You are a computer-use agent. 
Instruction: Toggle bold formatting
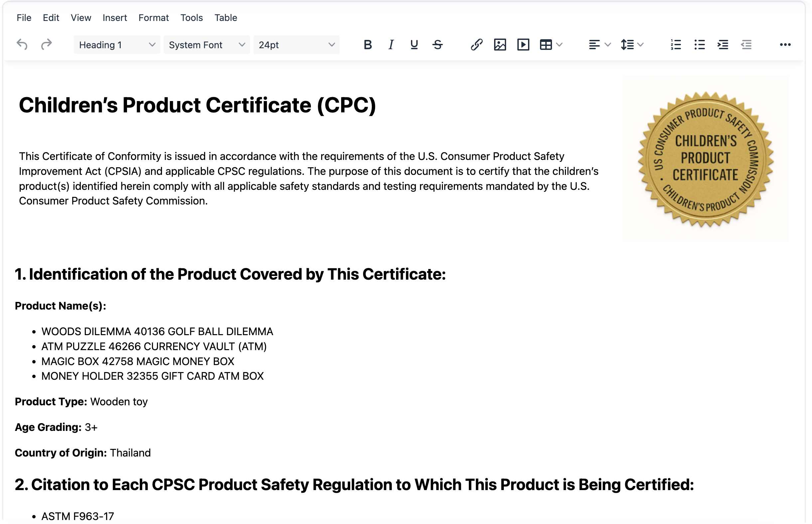[x=368, y=45]
